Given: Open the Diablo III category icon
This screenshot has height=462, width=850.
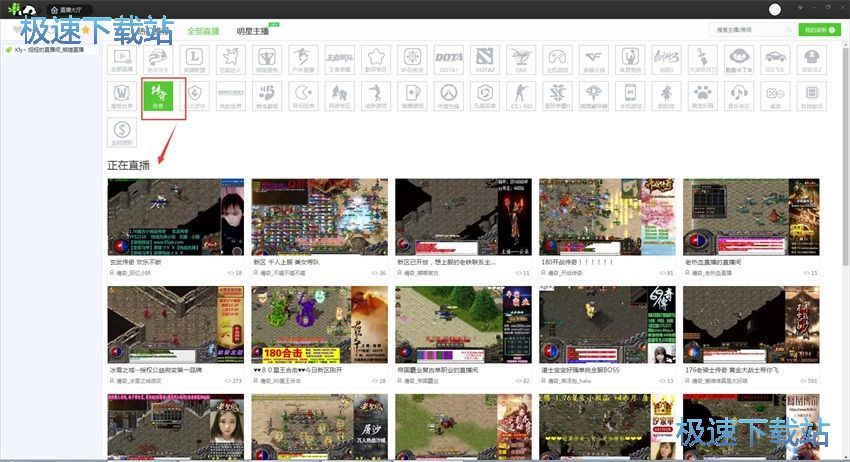Looking at the screenshot, I should point(594,96).
